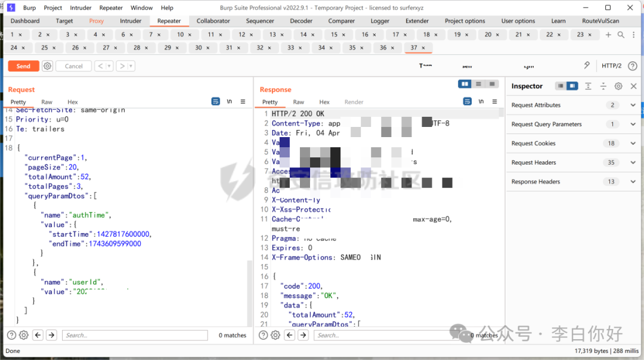Open response pane options menu
The width and height of the screenshot is (644, 360).
pos(495,101)
